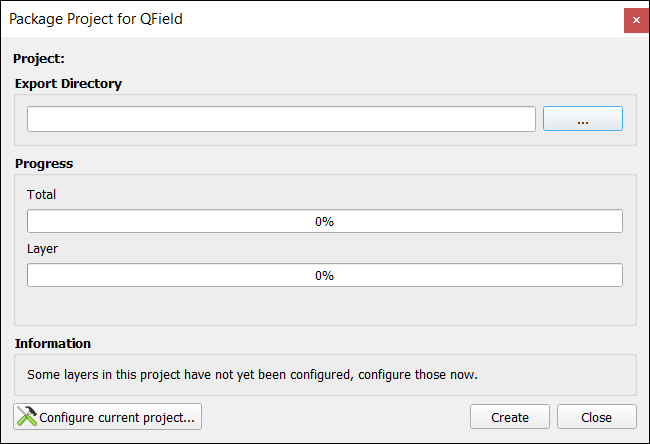
Task: Click the Total label text
Action: point(41,194)
